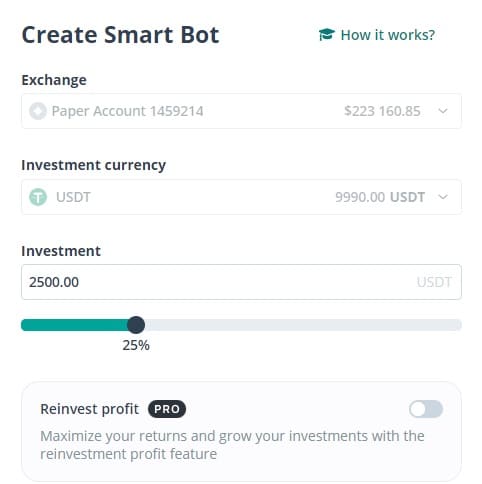Click the reinvestment profit description text
The height and width of the screenshot is (484, 482).
[232, 445]
